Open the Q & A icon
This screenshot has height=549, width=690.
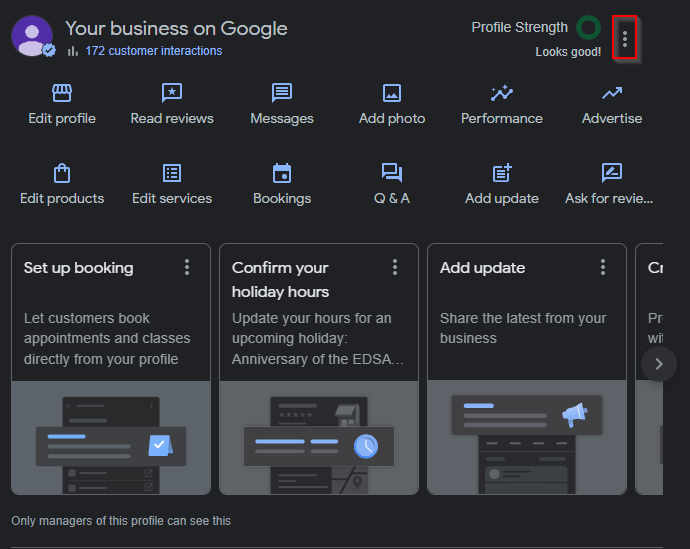[392, 173]
